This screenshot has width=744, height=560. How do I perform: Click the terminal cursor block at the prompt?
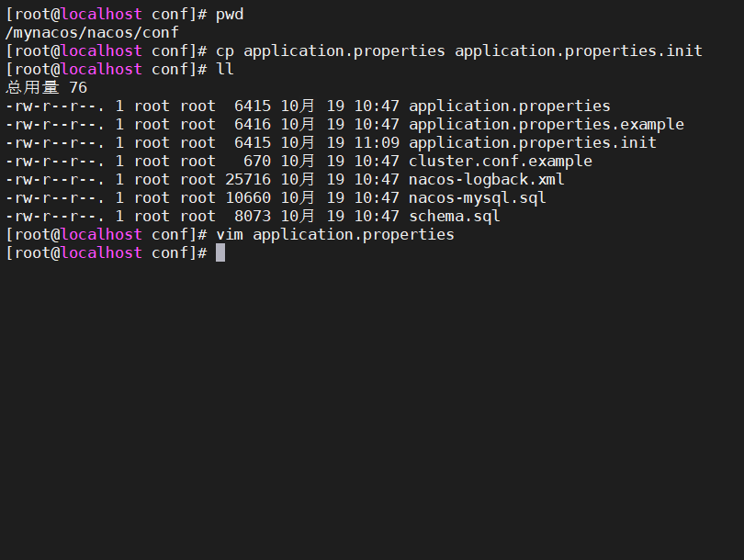[x=220, y=252]
